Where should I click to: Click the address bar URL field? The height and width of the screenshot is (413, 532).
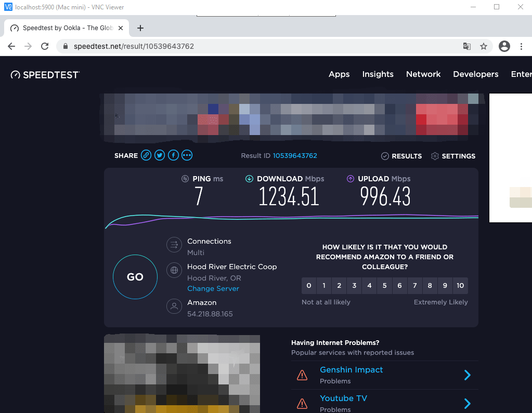[260, 46]
